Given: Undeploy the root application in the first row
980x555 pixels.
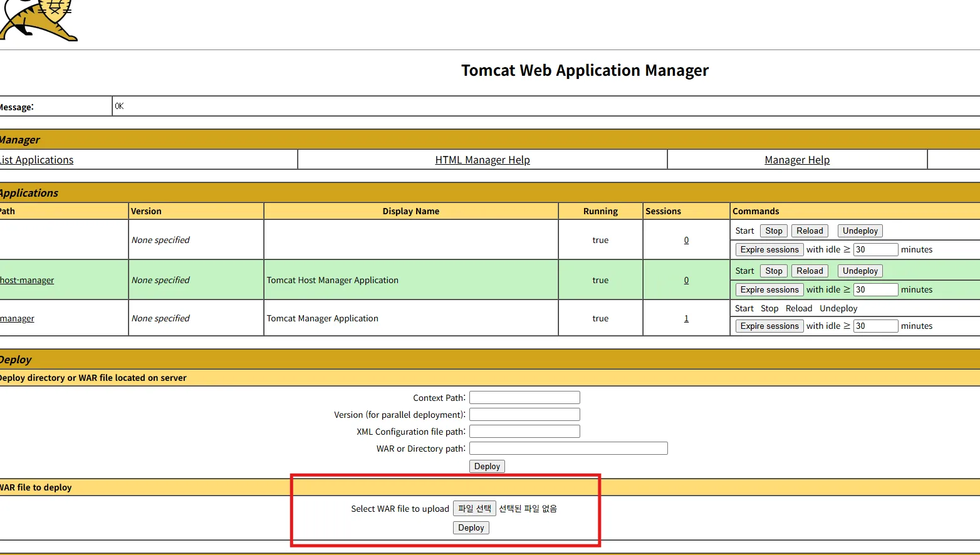Looking at the screenshot, I should pyautogui.click(x=860, y=231).
